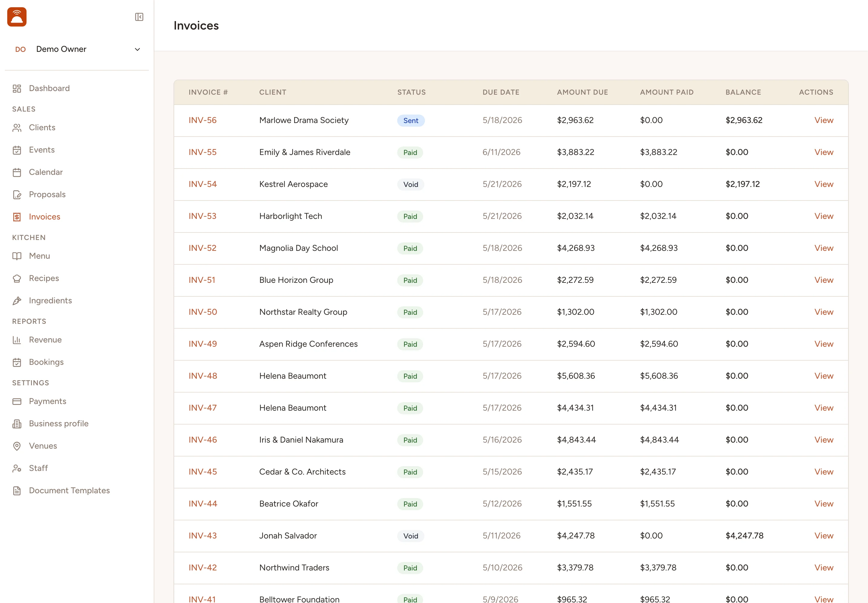This screenshot has height=603, width=868.
Task: Click the DO avatar initials
Action: point(20,49)
